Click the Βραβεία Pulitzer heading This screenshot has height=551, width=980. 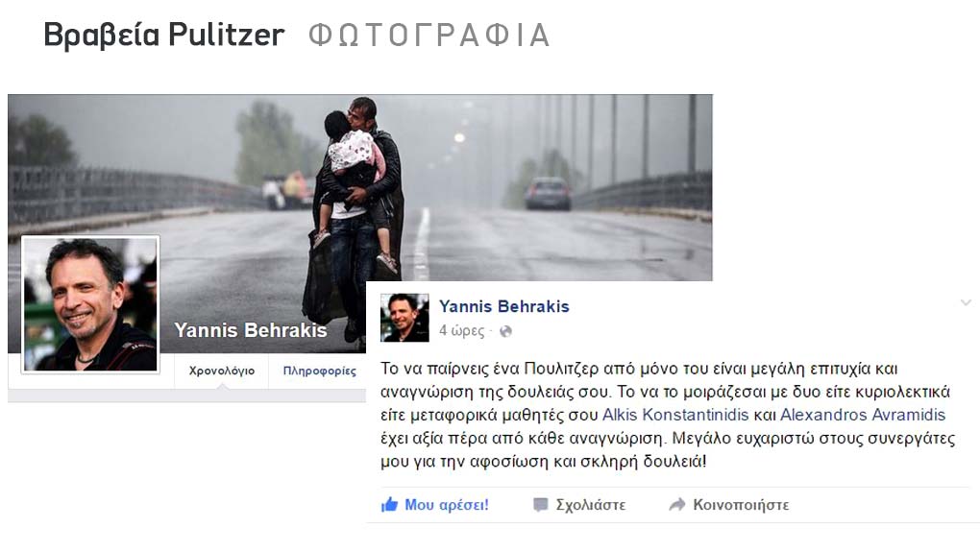[163, 35]
